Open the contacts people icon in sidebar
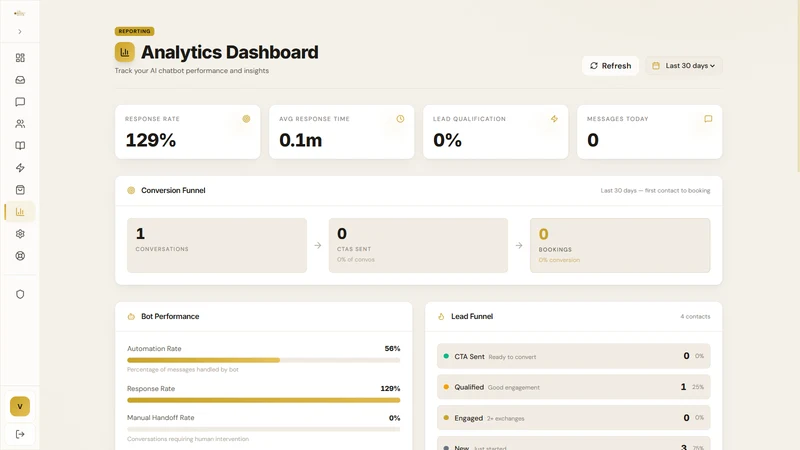This screenshot has width=800, height=450. [x=20, y=124]
